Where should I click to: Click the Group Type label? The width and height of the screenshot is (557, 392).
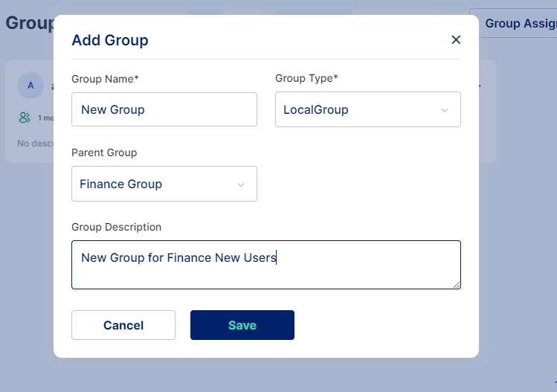coord(306,78)
